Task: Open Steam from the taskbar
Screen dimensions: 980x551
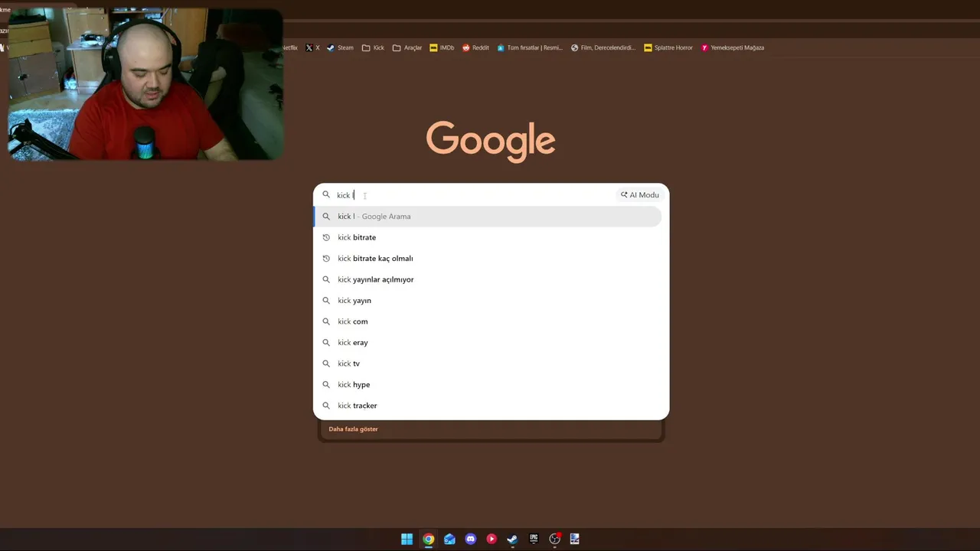Action: click(512, 539)
